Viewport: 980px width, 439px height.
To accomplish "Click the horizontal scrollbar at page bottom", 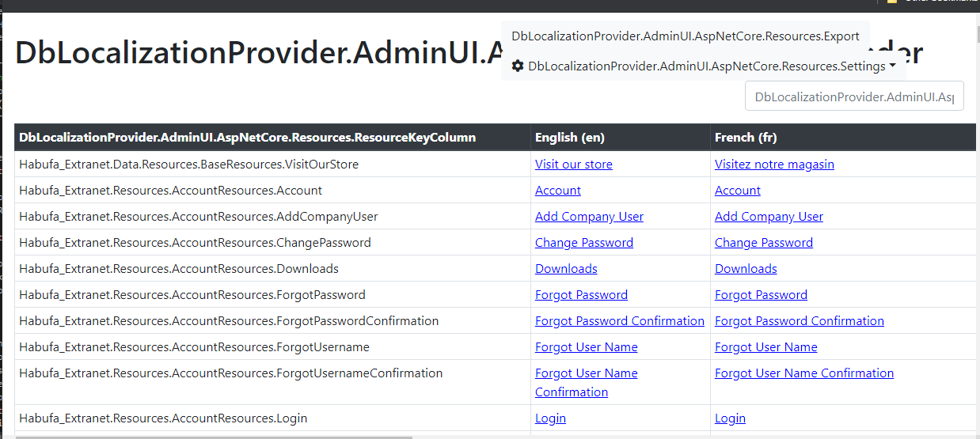I will pyautogui.click(x=214, y=436).
